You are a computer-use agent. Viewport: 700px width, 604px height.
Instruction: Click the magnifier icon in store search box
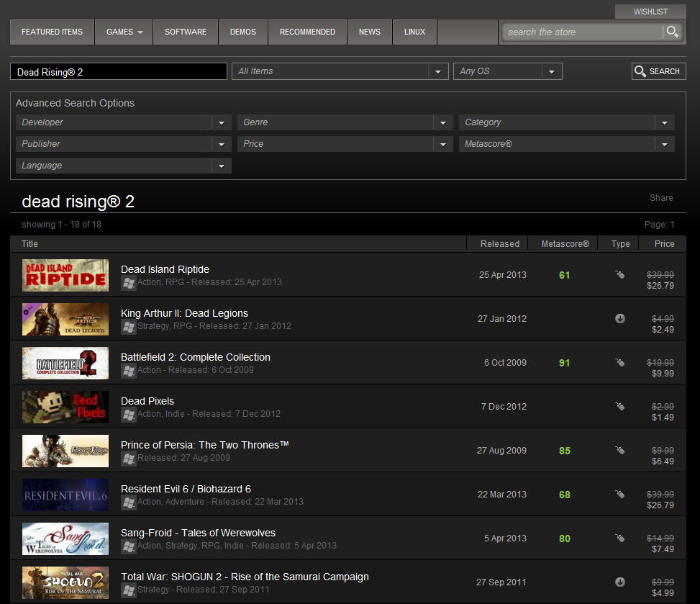[672, 32]
